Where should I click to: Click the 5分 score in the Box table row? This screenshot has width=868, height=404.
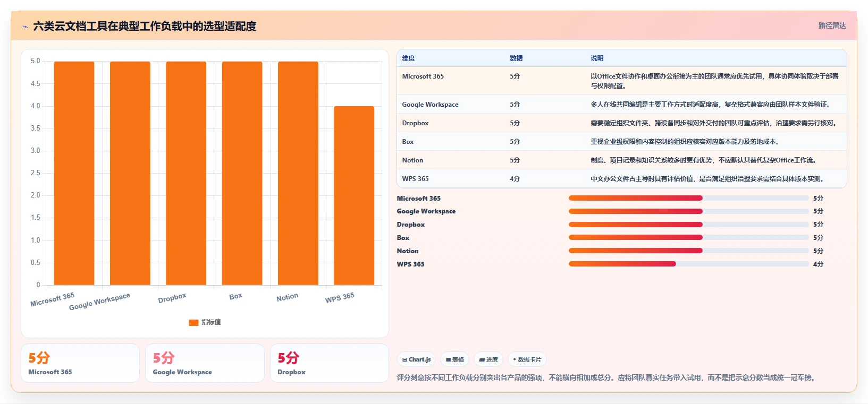515,142
